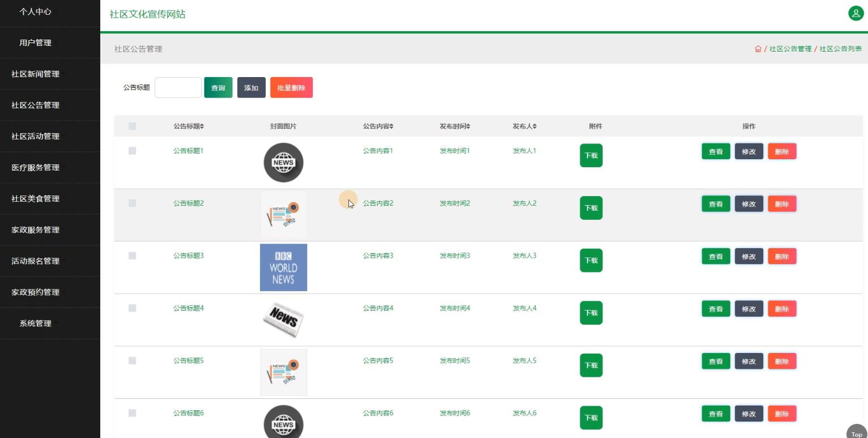
Task: View details with 查看 for 公告标题1
Action: (x=716, y=151)
